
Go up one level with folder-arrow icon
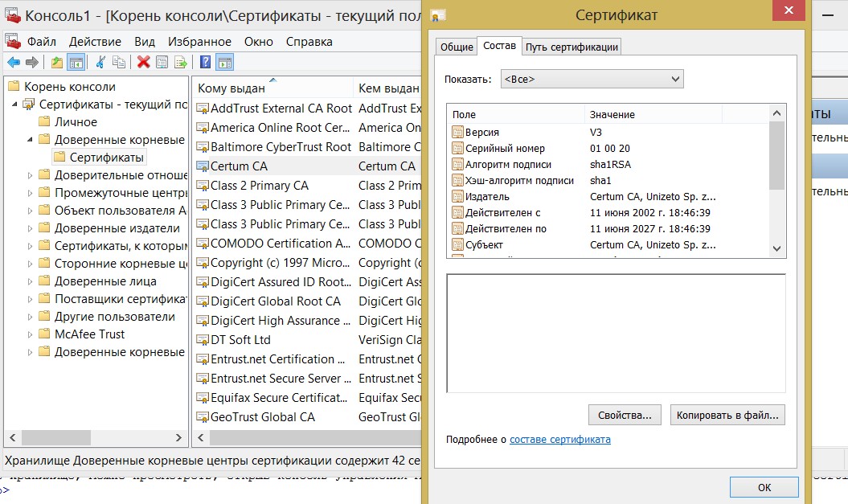56,62
